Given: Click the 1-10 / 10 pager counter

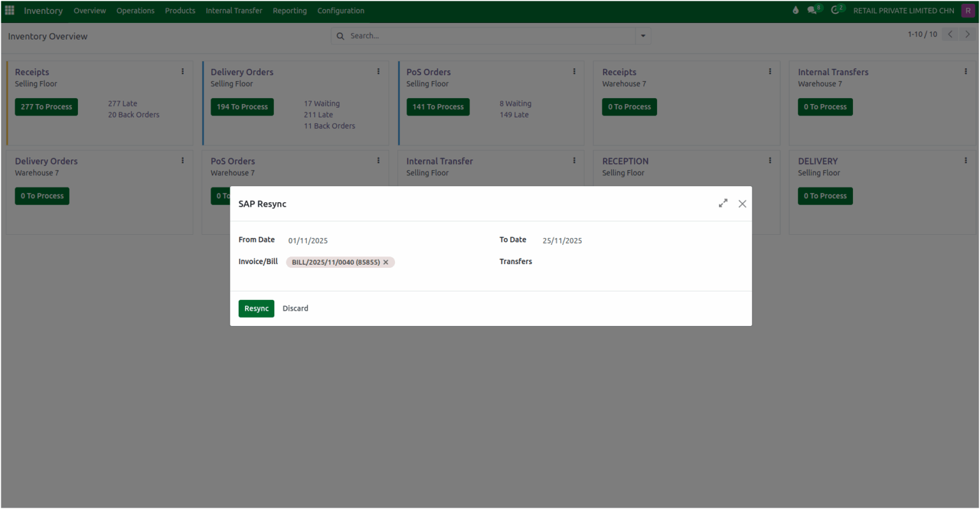Looking at the screenshot, I should (x=923, y=34).
